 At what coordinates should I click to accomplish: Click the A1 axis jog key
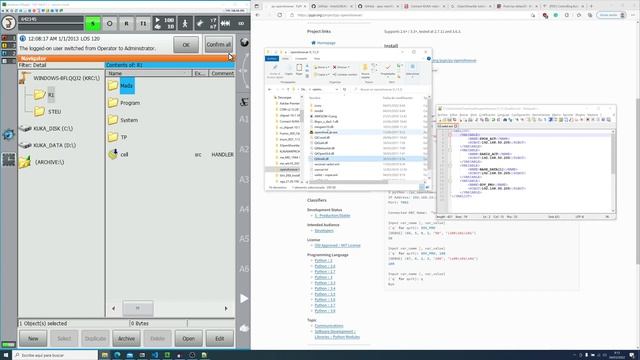244,119
